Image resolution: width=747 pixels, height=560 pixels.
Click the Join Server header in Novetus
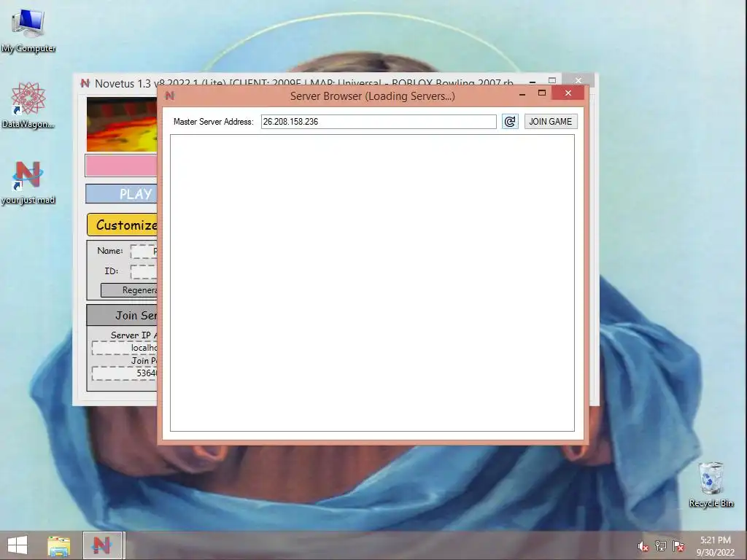(122, 315)
